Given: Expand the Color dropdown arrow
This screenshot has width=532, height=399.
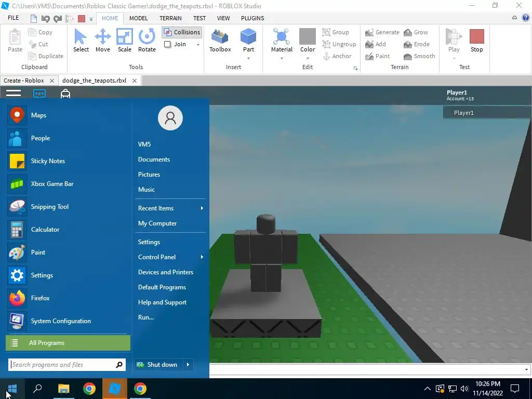Looking at the screenshot, I should (x=308, y=58).
